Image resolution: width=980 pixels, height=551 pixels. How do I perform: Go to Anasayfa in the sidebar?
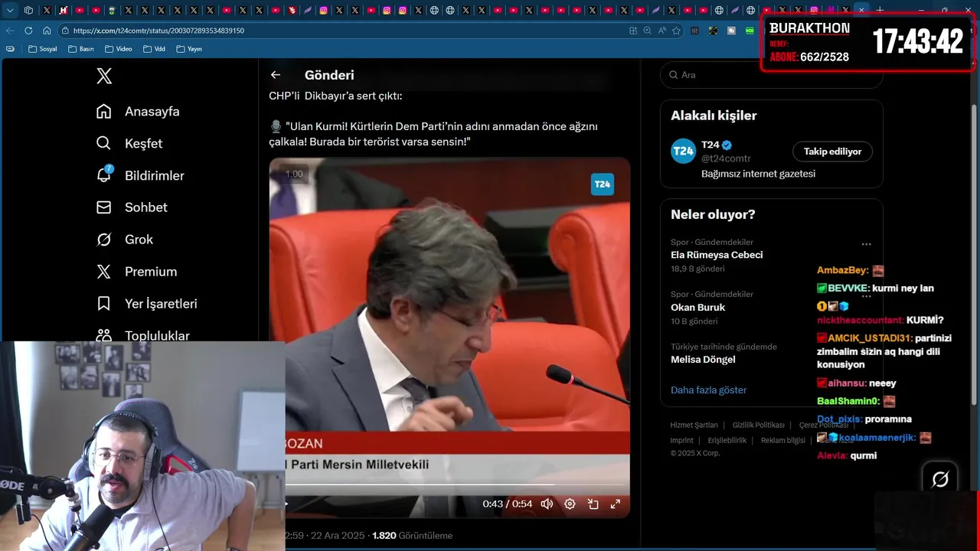coord(138,111)
